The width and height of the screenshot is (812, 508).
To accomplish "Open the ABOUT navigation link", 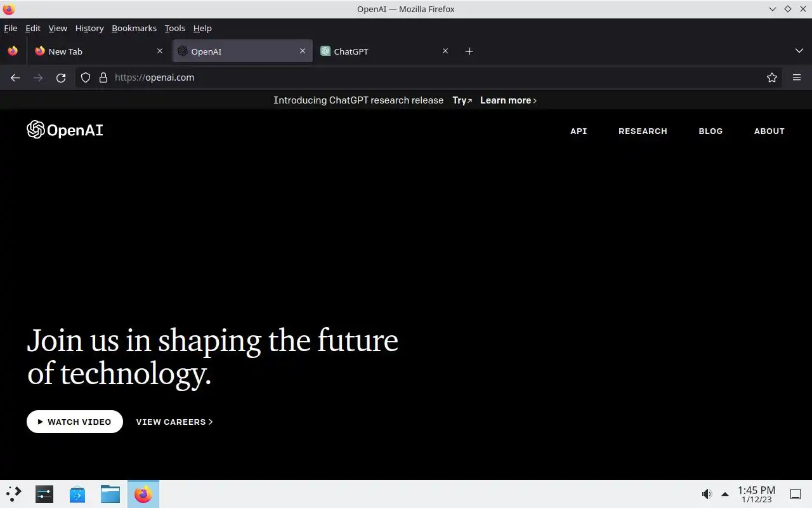I will pyautogui.click(x=769, y=131).
